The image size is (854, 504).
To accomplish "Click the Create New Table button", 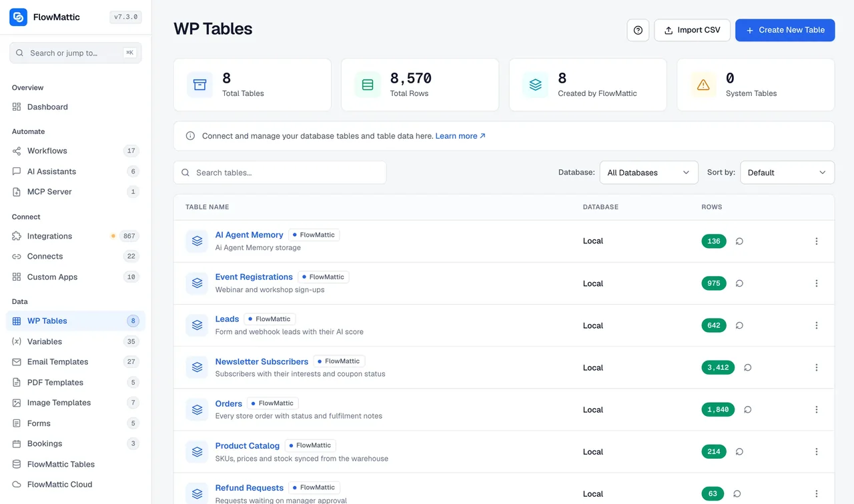I will pyautogui.click(x=785, y=30).
